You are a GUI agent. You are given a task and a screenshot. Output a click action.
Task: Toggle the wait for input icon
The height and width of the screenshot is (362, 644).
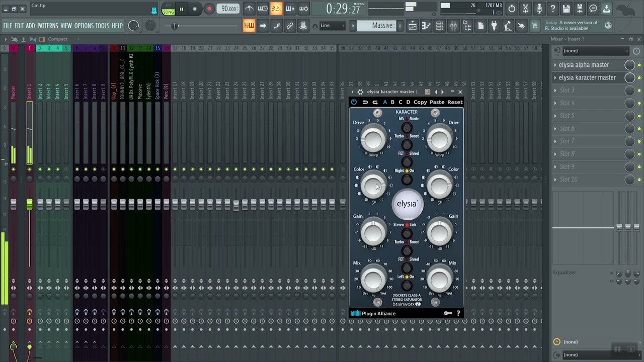pyautogui.click(x=263, y=9)
